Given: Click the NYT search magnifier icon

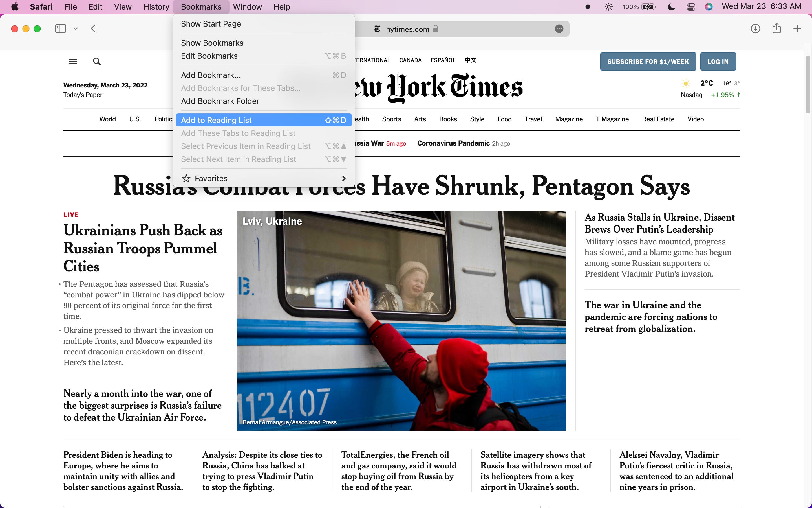Looking at the screenshot, I should pos(97,62).
